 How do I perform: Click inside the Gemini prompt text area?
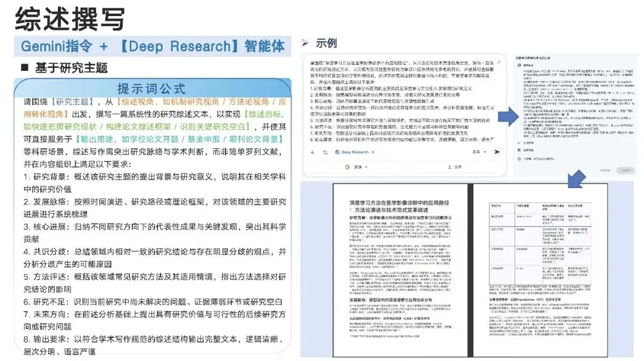402,101
